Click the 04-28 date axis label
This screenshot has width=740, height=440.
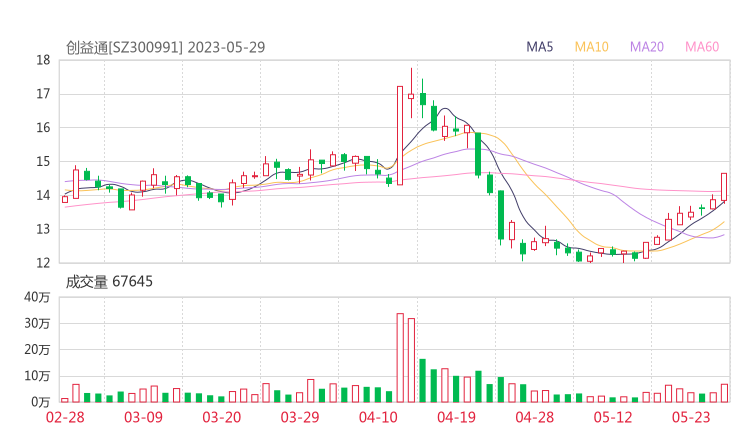[535, 417]
